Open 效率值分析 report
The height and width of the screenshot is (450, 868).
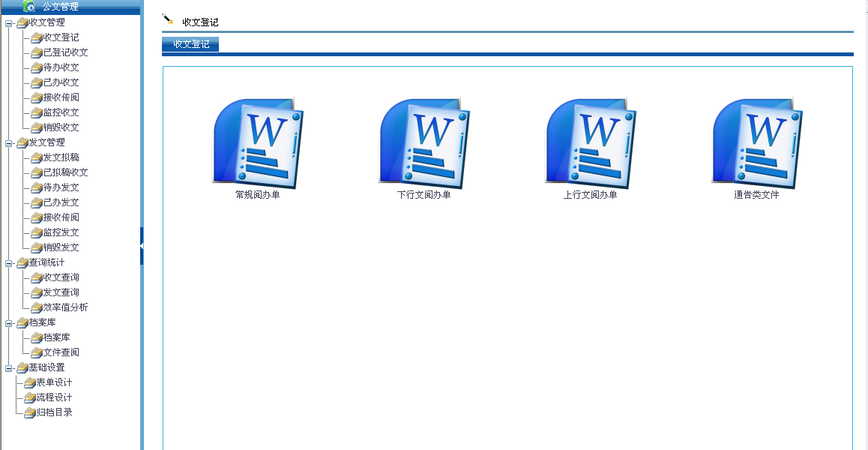pyautogui.click(x=65, y=307)
